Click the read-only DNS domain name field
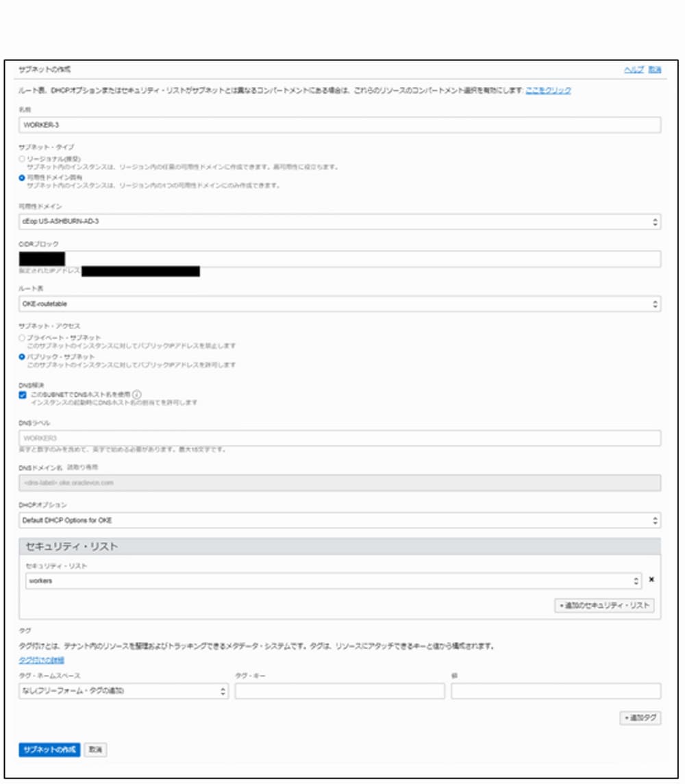The width and height of the screenshot is (685, 784). coord(340,483)
